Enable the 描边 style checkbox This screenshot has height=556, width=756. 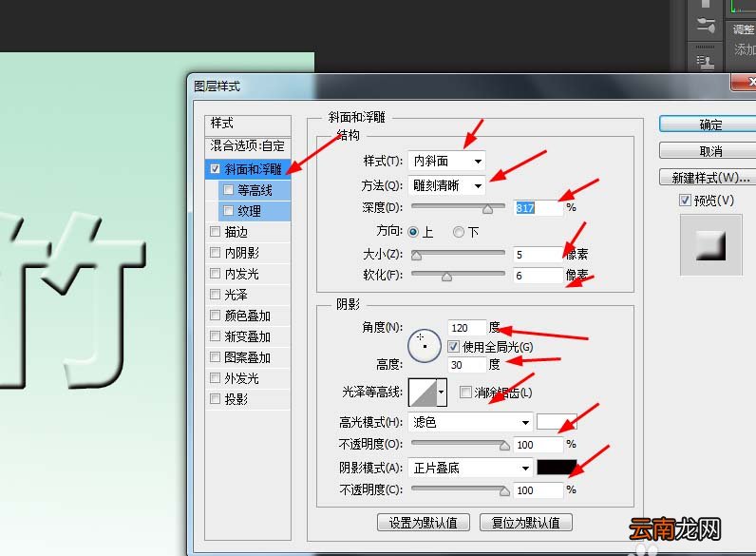click(215, 232)
